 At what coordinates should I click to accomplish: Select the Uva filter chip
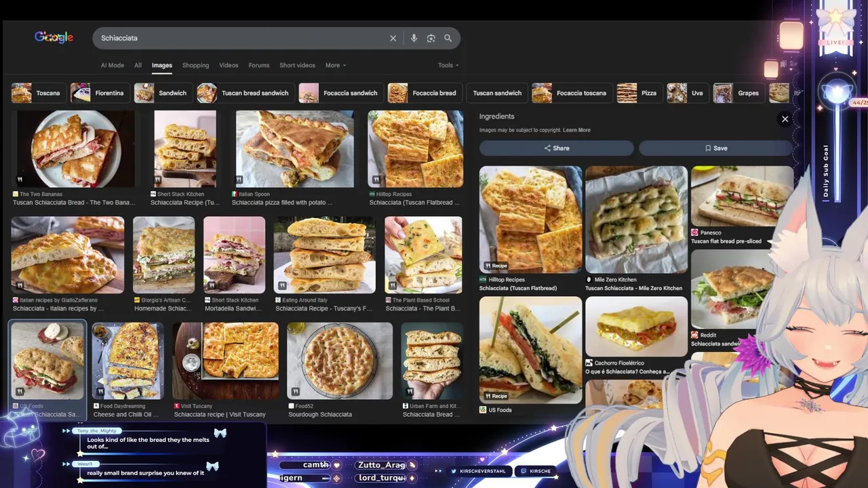[688, 93]
